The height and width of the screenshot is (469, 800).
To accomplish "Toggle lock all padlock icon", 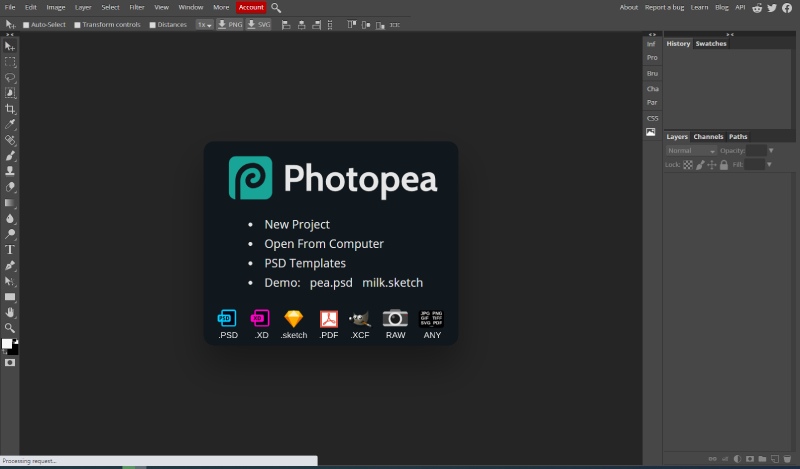I will tap(723, 165).
